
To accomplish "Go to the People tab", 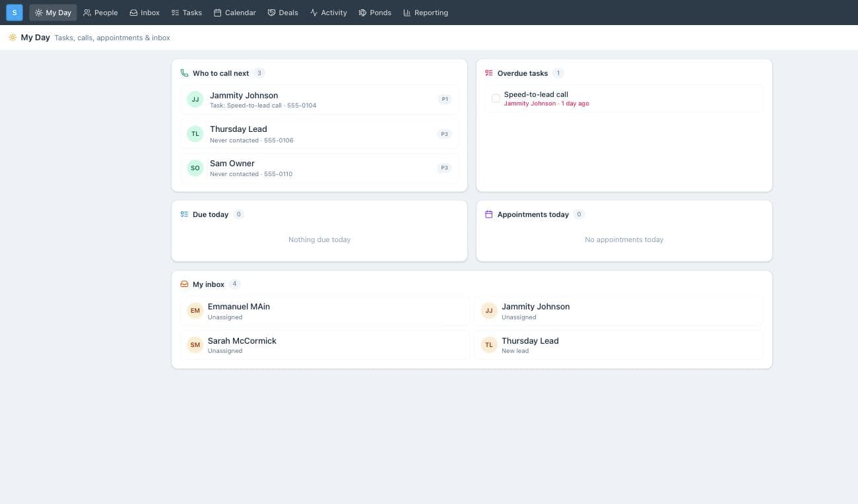I will click(x=100, y=13).
